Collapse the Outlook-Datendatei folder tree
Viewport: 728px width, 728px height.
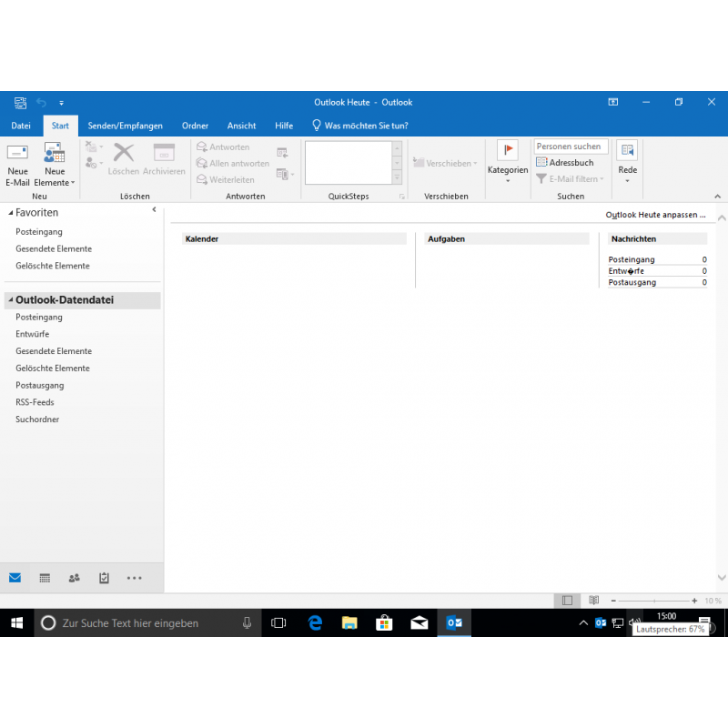click(10, 300)
